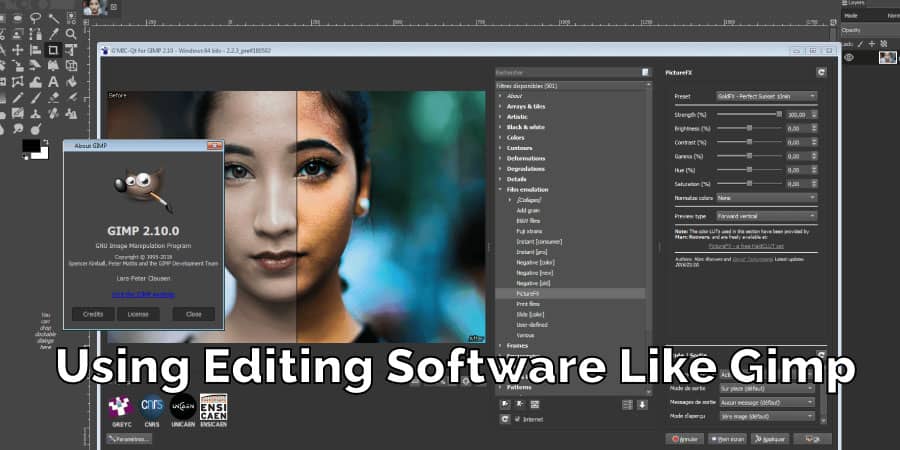The height and width of the screenshot is (450, 900).
Task: Click the clear icon in filter search box
Action: click(646, 72)
